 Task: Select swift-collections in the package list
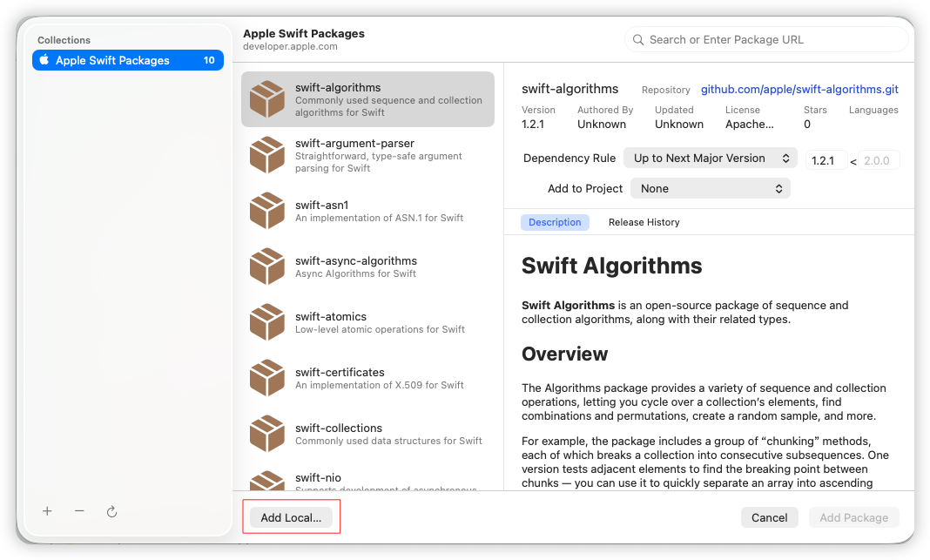point(367,434)
